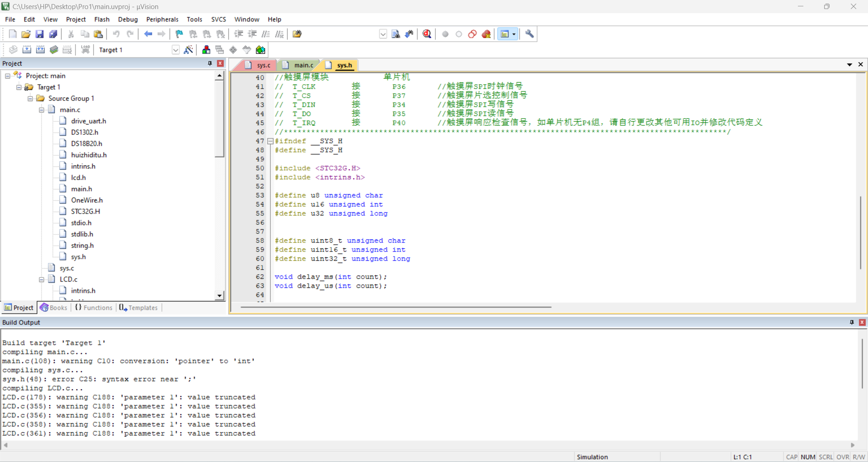Open Configuration wrench icon
This screenshot has height=462, width=868.
[x=529, y=34]
